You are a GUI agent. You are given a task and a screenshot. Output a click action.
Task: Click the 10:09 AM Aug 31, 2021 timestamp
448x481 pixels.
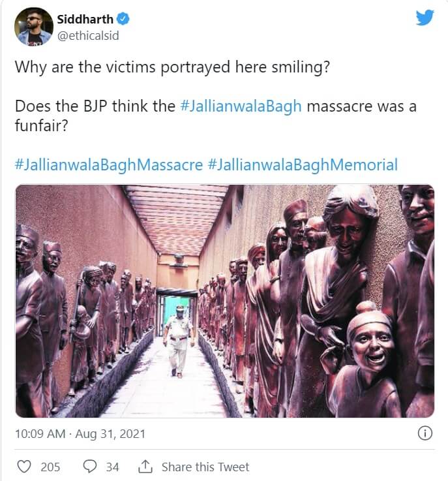click(80, 433)
